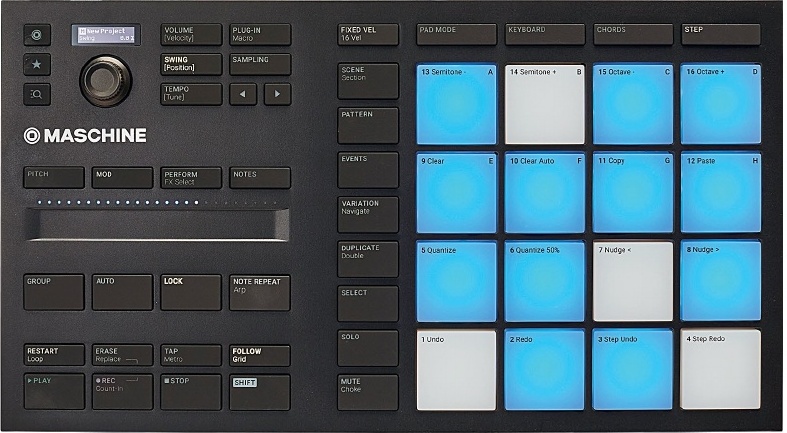Click the left arrow page button

[243, 94]
